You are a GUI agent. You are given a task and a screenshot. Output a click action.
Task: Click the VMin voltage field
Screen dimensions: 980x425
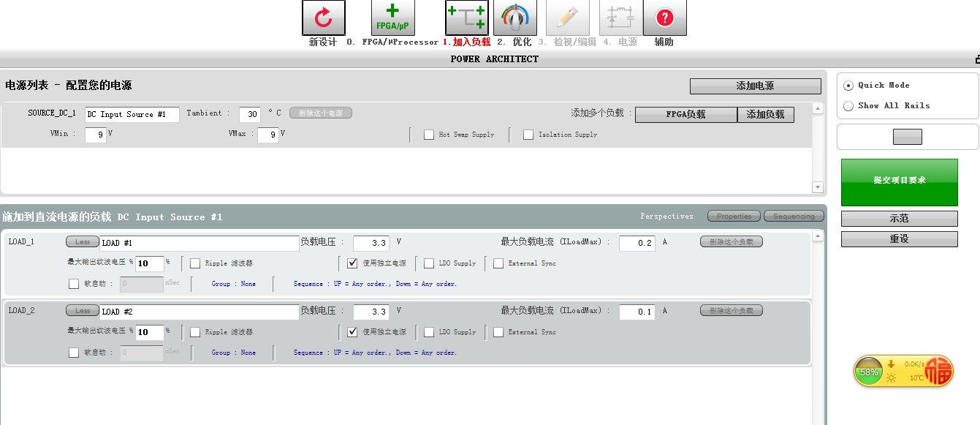pos(96,135)
